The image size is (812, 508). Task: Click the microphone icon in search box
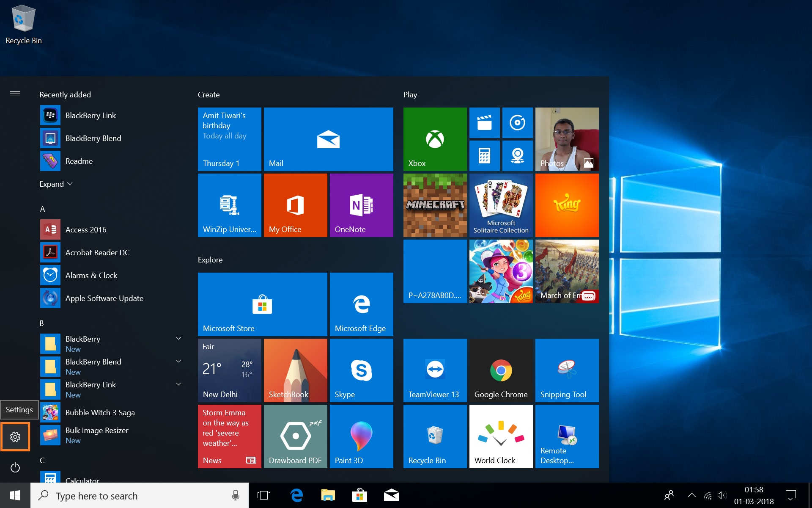pyautogui.click(x=236, y=495)
